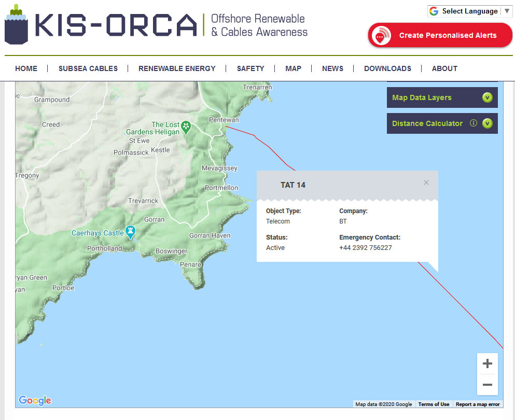The height and width of the screenshot is (420, 515).
Task: Click The Lost Gardens Heligan marker
Action: pos(186,127)
